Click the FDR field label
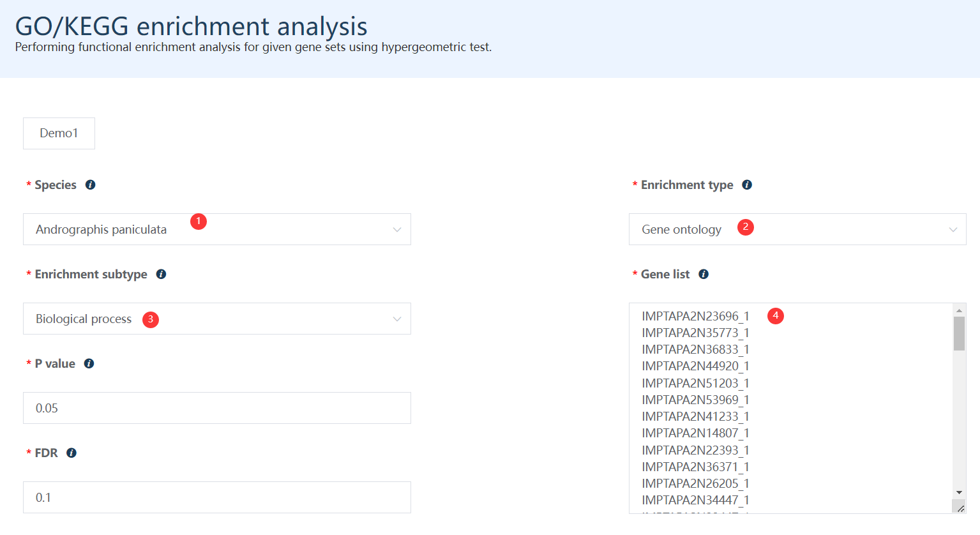The width and height of the screenshot is (980, 535). click(x=46, y=453)
